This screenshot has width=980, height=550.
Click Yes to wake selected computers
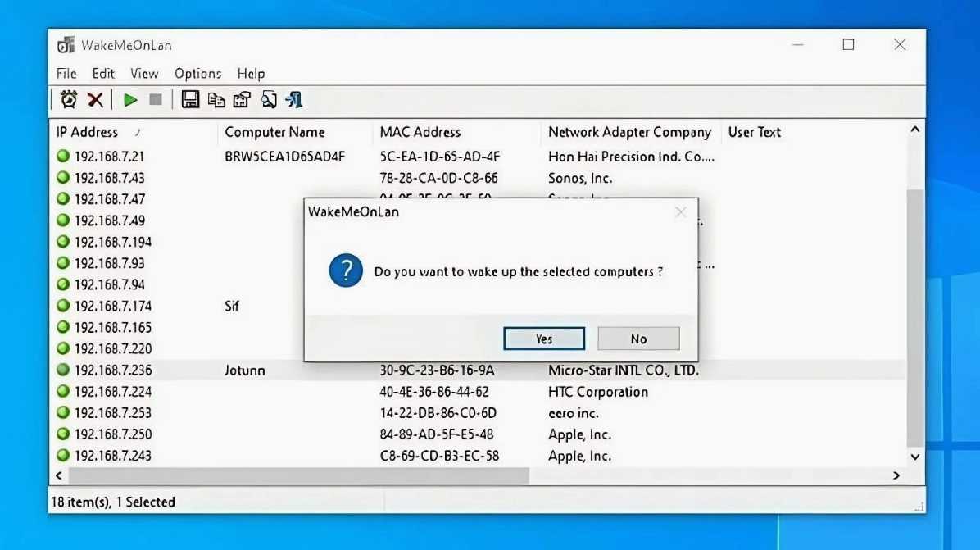click(x=544, y=338)
